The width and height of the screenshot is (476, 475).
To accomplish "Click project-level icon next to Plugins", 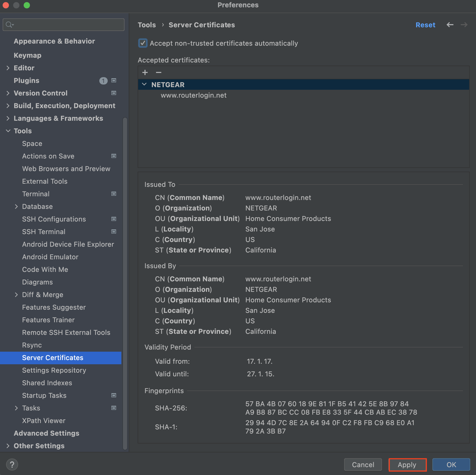I will click(114, 80).
